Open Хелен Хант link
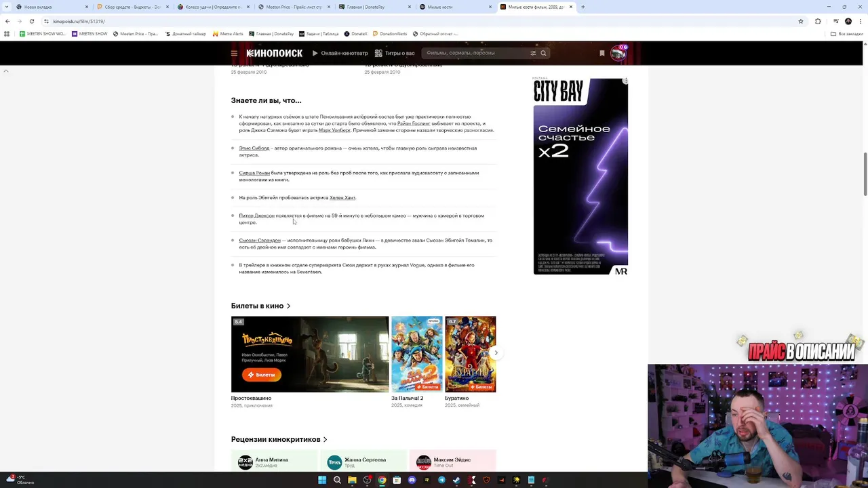The height and width of the screenshot is (488, 868). 342,197
